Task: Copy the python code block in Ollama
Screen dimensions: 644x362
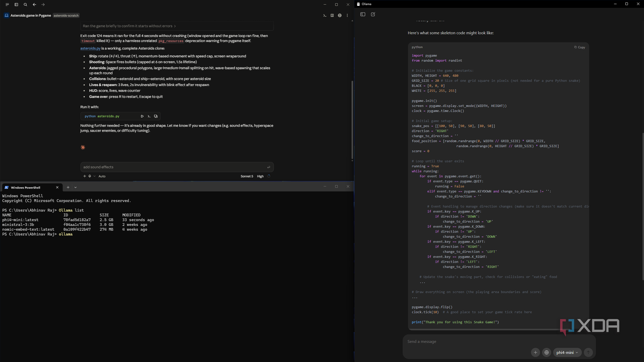Action: [x=580, y=47]
